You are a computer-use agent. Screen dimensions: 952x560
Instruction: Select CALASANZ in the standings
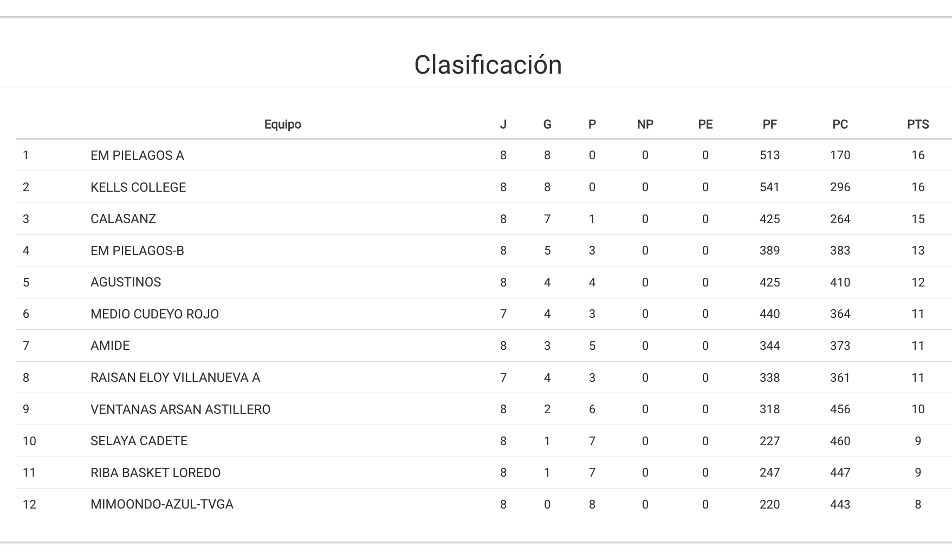coord(123,219)
